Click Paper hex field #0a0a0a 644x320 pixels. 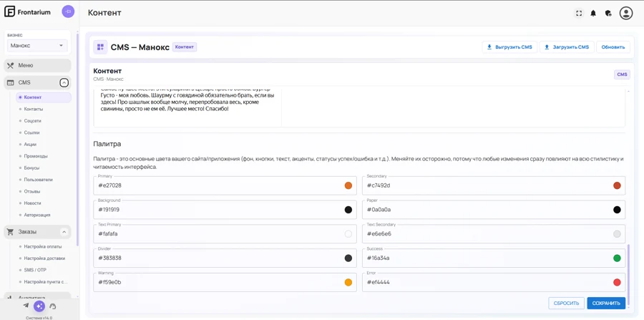click(494, 210)
